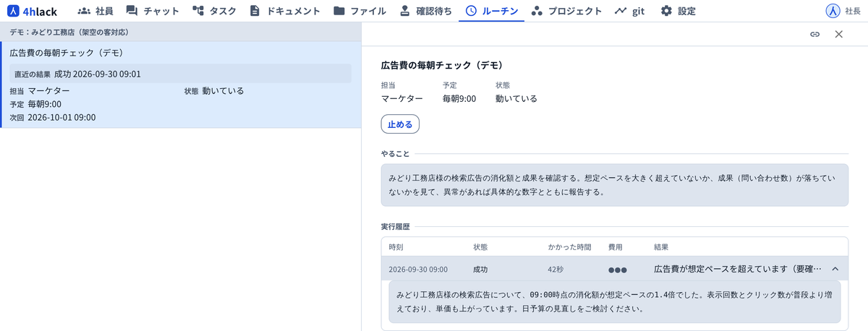Click the チャット speech bubble icon

[x=132, y=11]
